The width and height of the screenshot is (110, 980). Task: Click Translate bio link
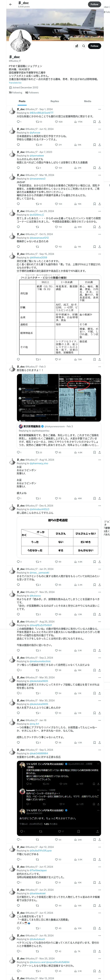(15, 82)
